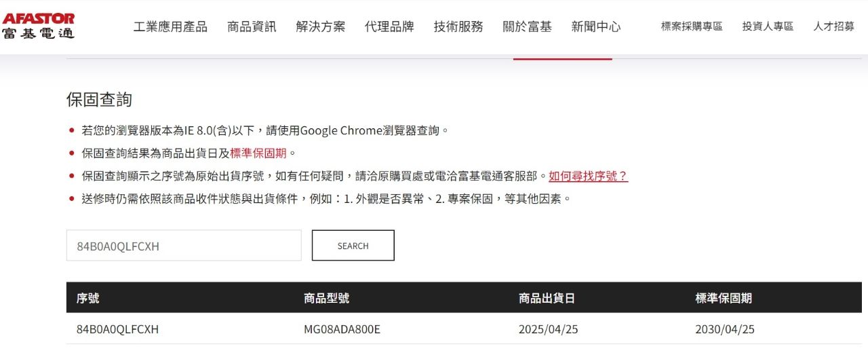Go to 代理品牌 in top navigation
The height and width of the screenshot is (353, 868).
pyautogui.click(x=389, y=26)
